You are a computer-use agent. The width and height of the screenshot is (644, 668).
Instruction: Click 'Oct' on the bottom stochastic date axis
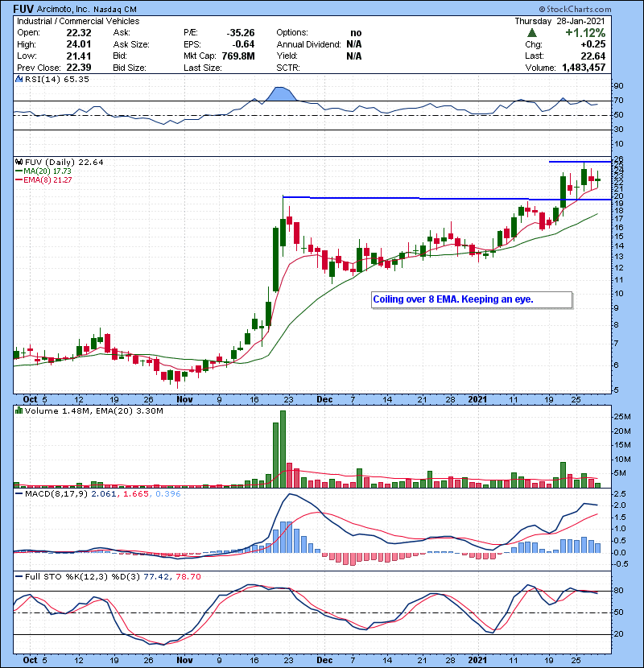pyautogui.click(x=31, y=660)
